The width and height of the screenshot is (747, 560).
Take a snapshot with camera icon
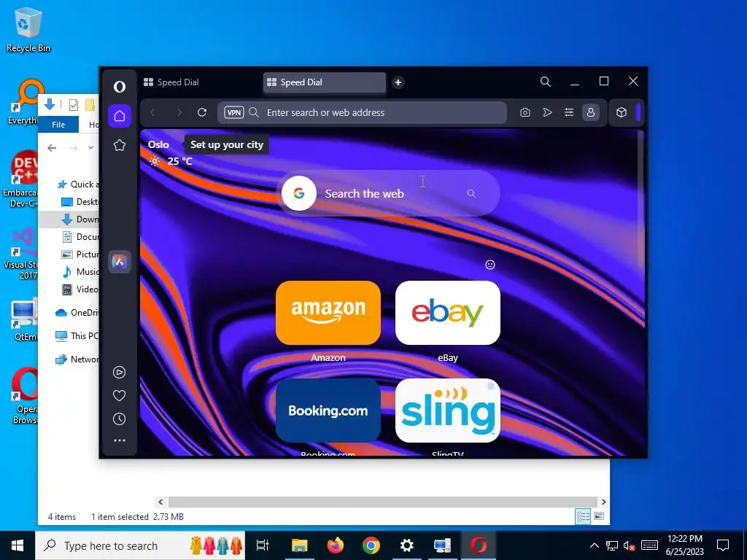pos(525,112)
